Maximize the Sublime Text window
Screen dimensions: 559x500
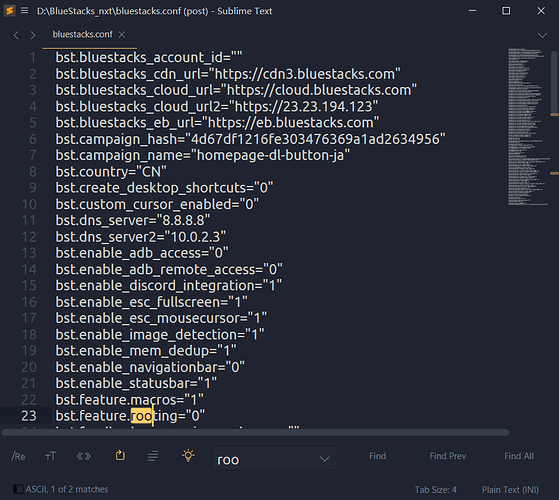506,11
